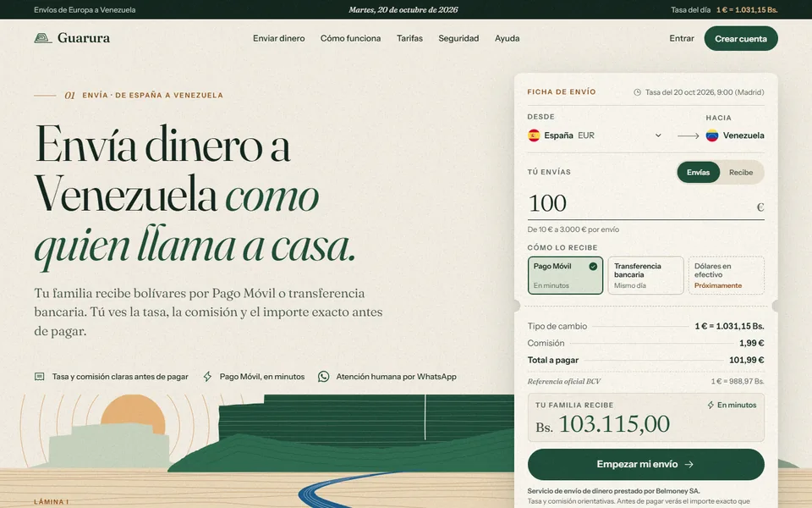This screenshot has width=812, height=508.
Task: Open Enviar dinero in navigation
Action: (278, 38)
